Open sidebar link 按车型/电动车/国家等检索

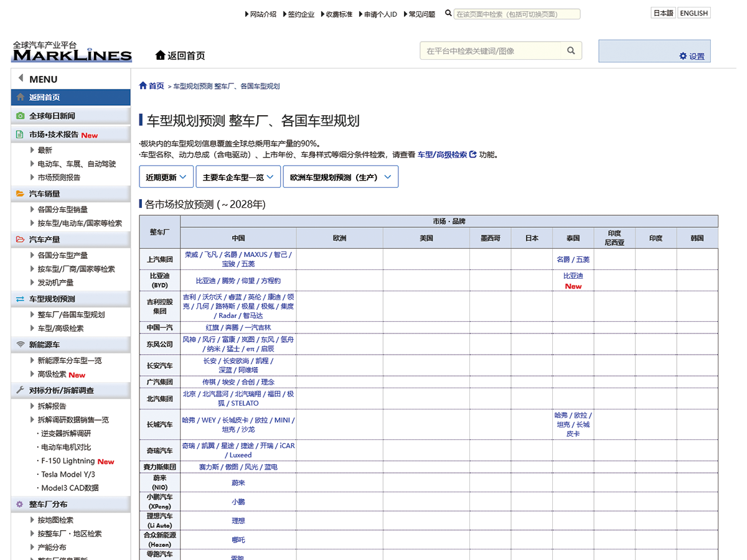pos(80,223)
